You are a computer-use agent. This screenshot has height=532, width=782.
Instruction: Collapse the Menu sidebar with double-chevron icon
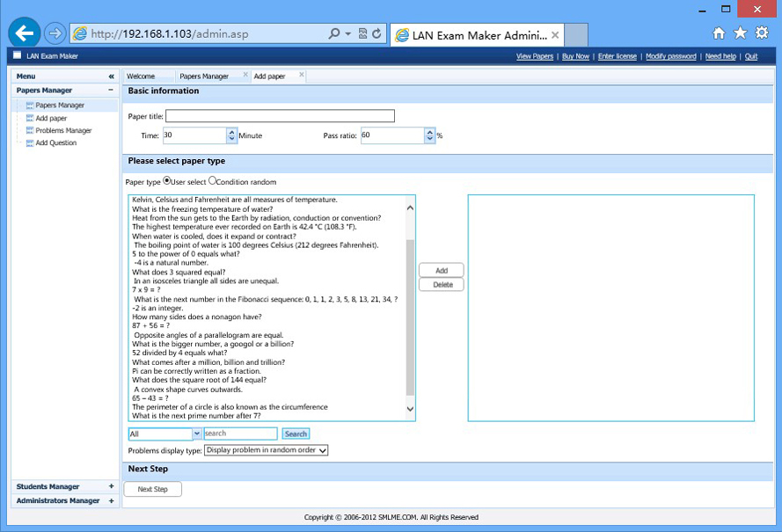click(111, 77)
